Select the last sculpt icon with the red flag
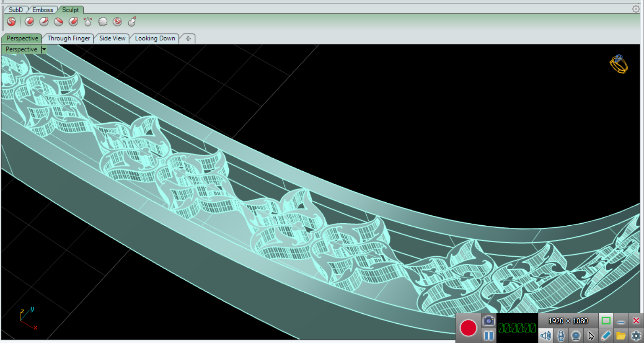 click(132, 22)
